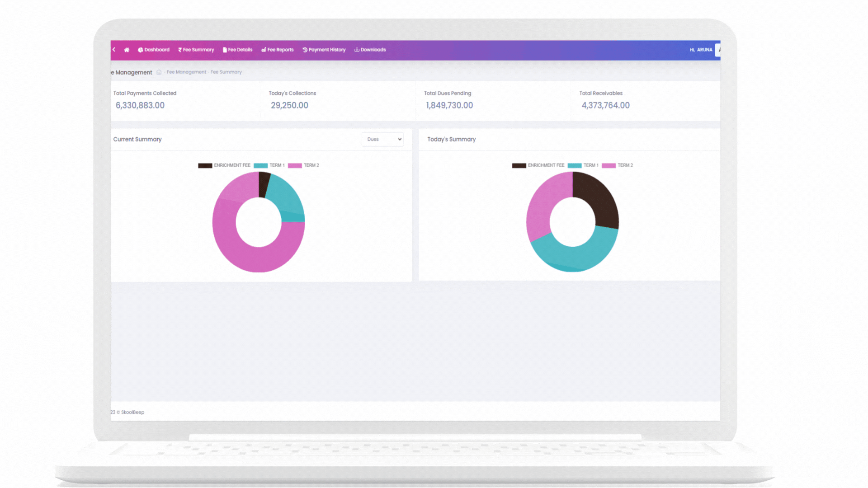Go to Payment History menu item
This screenshot has height=488, width=868.
[327, 50]
